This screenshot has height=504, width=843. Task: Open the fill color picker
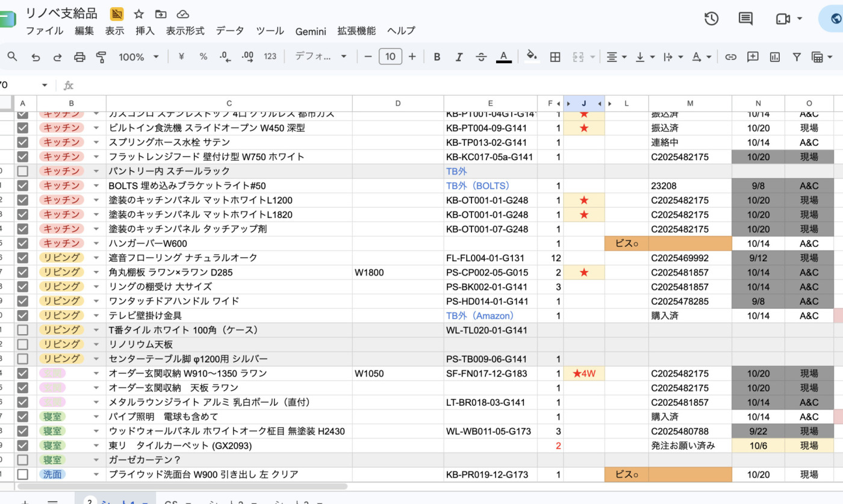pyautogui.click(x=532, y=57)
